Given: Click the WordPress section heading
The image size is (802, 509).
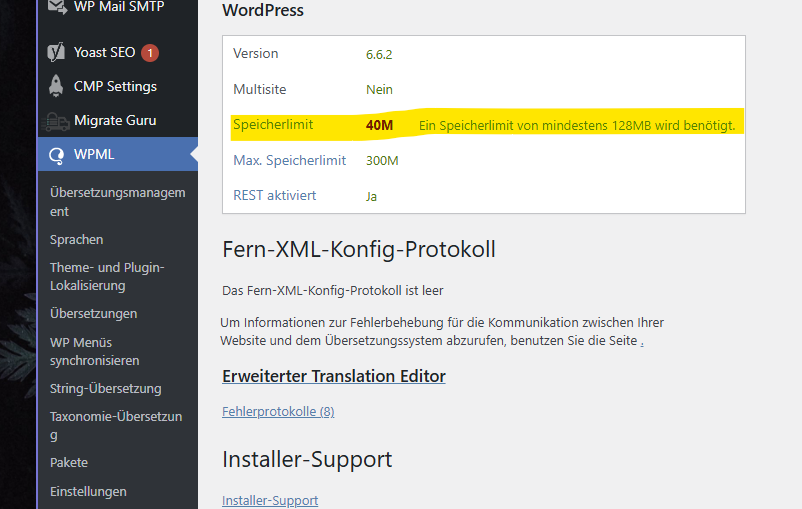Looking at the screenshot, I should 263,10.
